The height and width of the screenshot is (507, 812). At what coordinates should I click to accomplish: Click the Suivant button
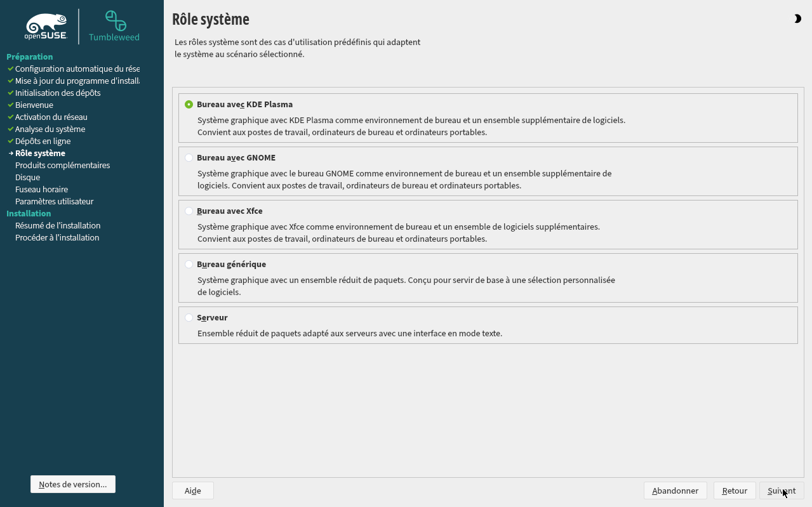pyautogui.click(x=782, y=491)
